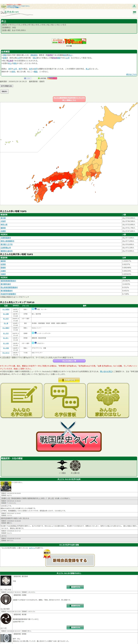Open 井上 理香子 in the celebrity ranking
Screen dimensions: 138x644
6,328
